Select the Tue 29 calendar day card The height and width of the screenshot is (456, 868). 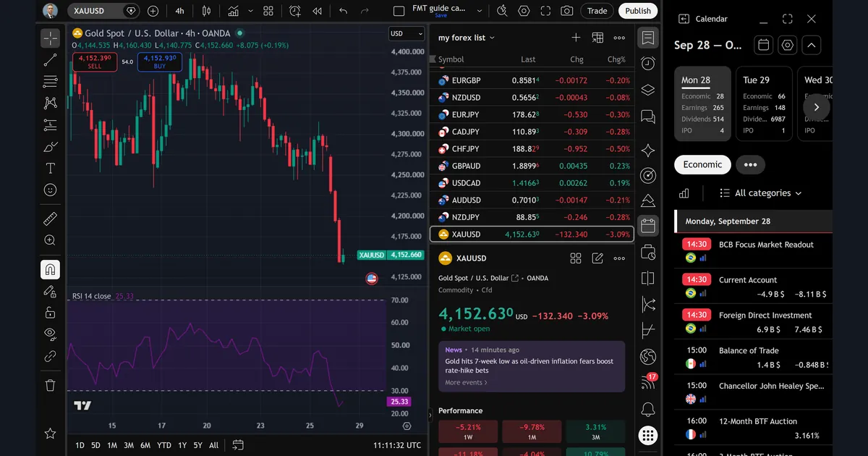764,104
